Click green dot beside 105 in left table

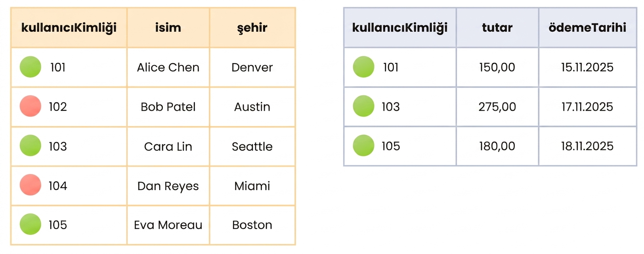tap(31, 224)
